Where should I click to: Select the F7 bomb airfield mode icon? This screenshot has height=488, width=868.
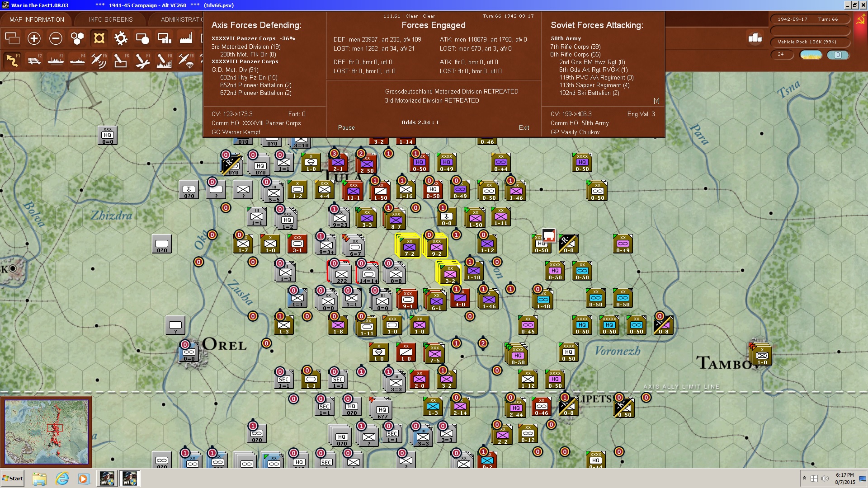142,60
